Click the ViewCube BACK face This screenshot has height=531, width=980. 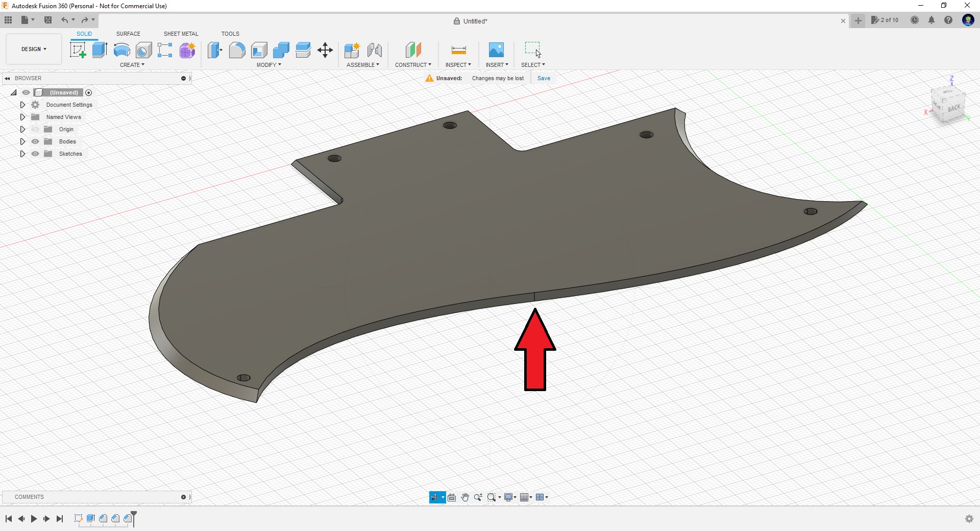point(953,108)
